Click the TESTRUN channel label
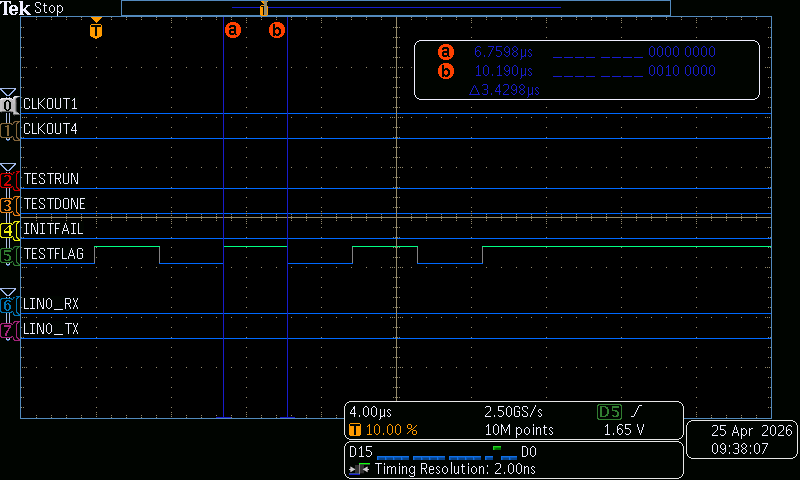800x480 pixels. click(51, 179)
